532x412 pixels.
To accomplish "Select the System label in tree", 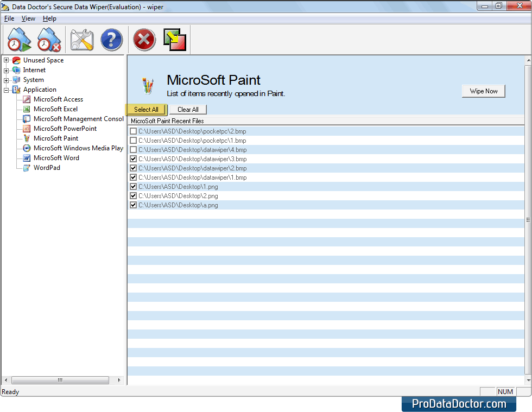I will point(33,80).
